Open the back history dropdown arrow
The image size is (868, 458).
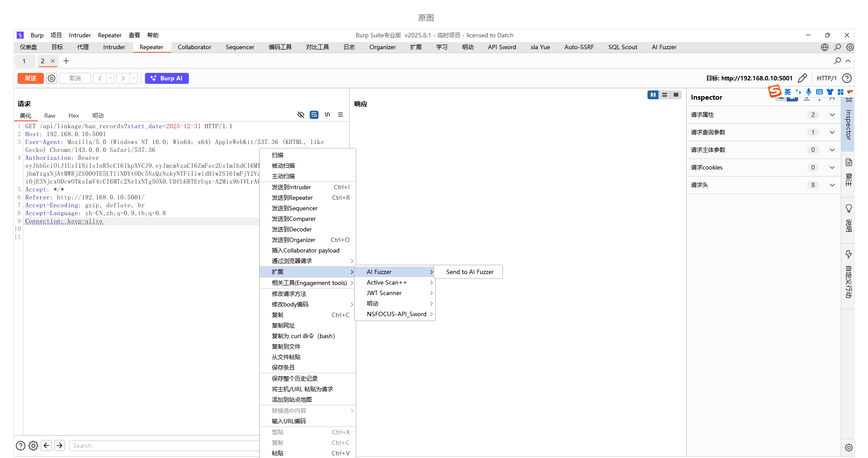110,78
